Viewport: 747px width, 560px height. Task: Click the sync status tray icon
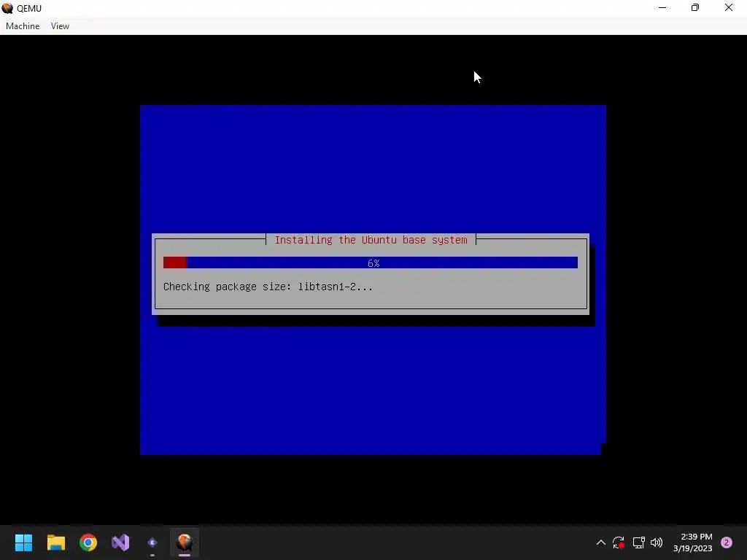tap(619, 542)
